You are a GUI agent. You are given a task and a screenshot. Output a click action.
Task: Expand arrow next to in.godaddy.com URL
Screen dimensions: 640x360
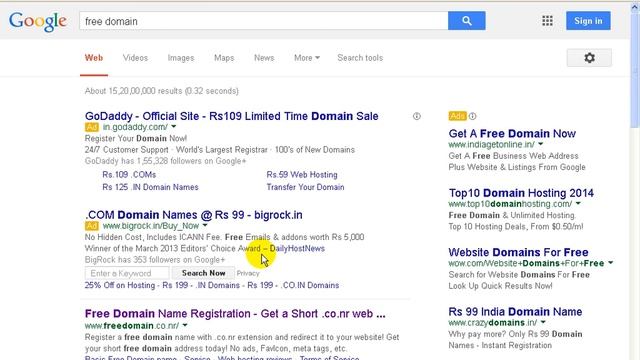[x=173, y=127]
